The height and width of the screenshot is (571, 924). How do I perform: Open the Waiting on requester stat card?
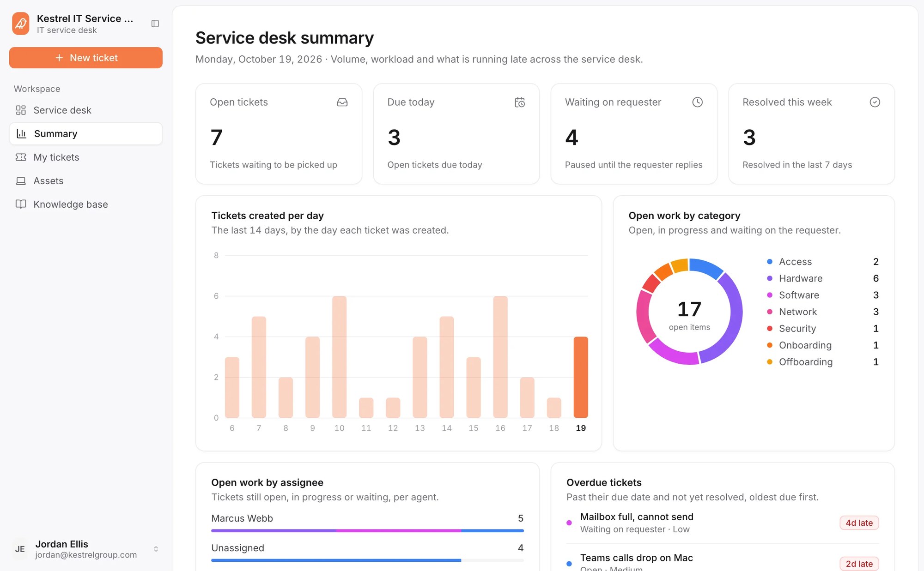[x=634, y=134]
